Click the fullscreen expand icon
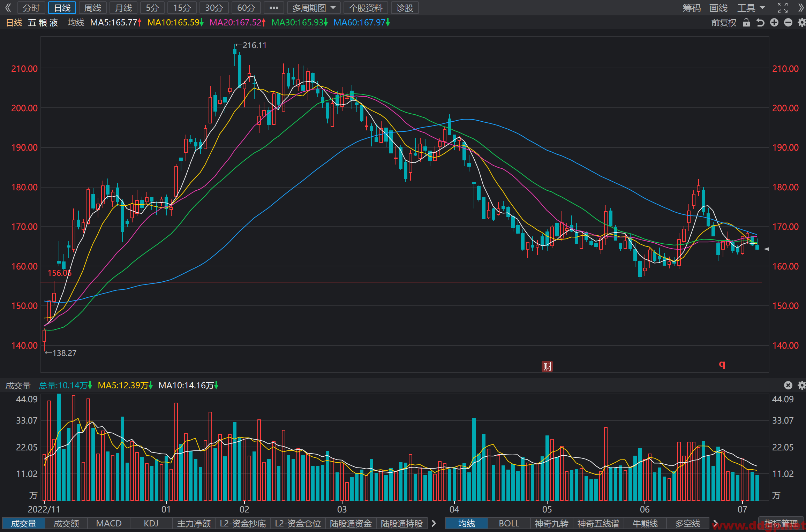This screenshot has width=806, height=532. click(783, 8)
